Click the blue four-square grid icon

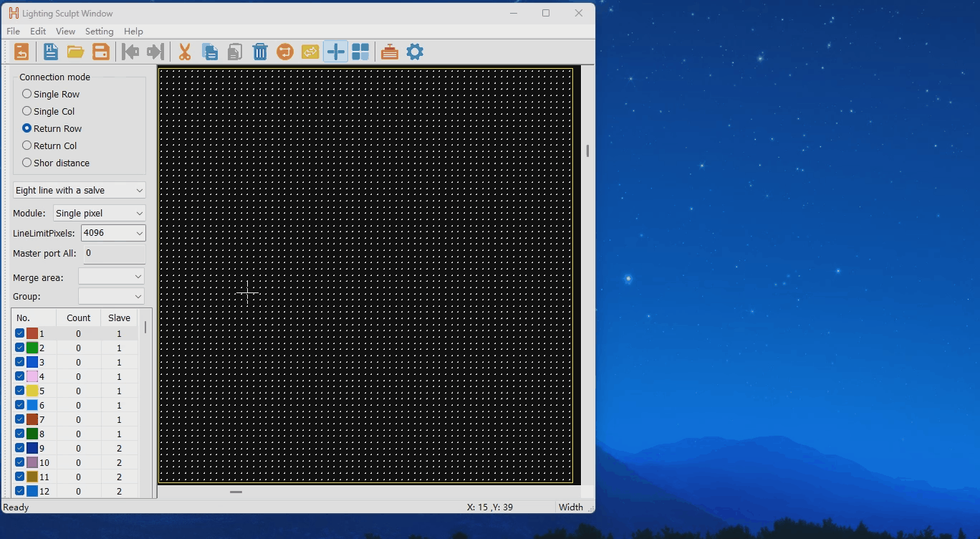(360, 52)
